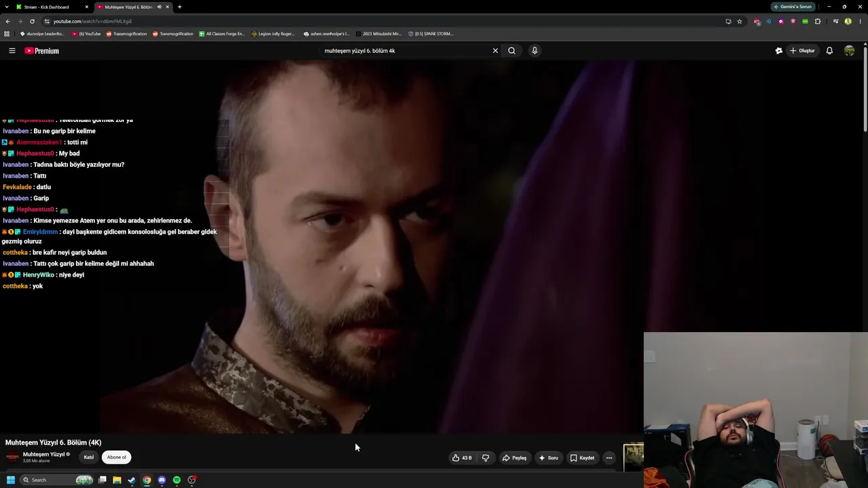868x488 pixels.
Task: Ask about the video with Soru
Action: coord(549,458)
